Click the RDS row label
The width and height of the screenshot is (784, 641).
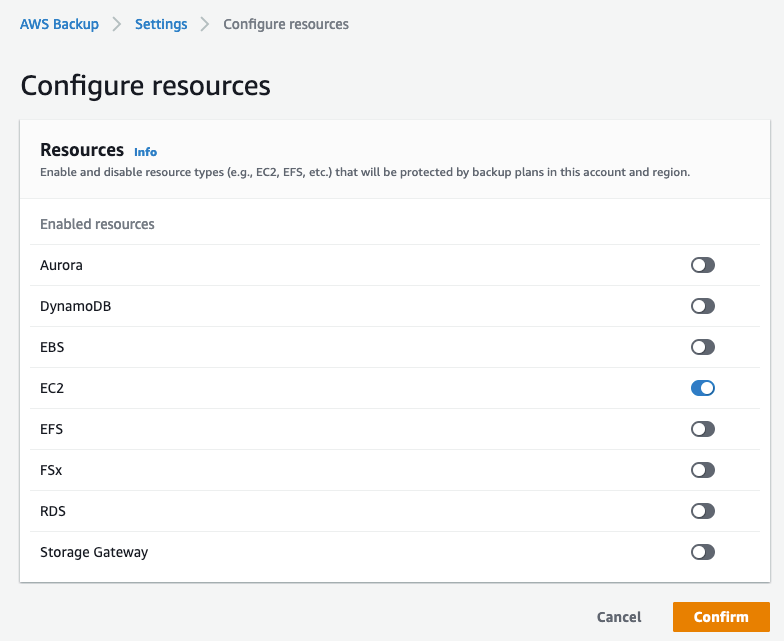52,511
